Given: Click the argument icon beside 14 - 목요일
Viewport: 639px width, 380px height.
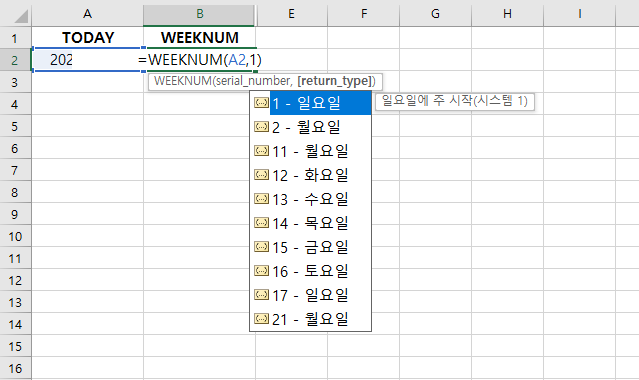Looking at the screenshot, I should pyautogui.click(x=261, y=222).
